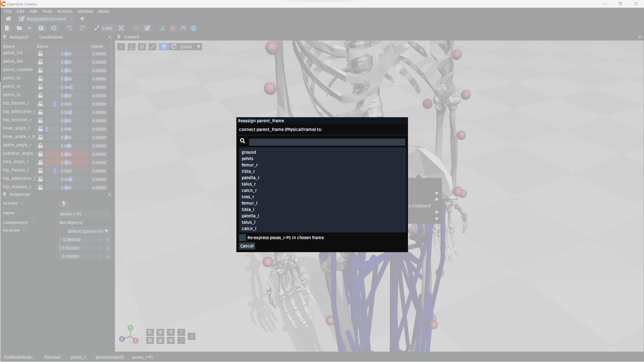644x362 pixels.
Task: Navigate to psoas_r via the breadcrumb
Action: coord(78,357)
